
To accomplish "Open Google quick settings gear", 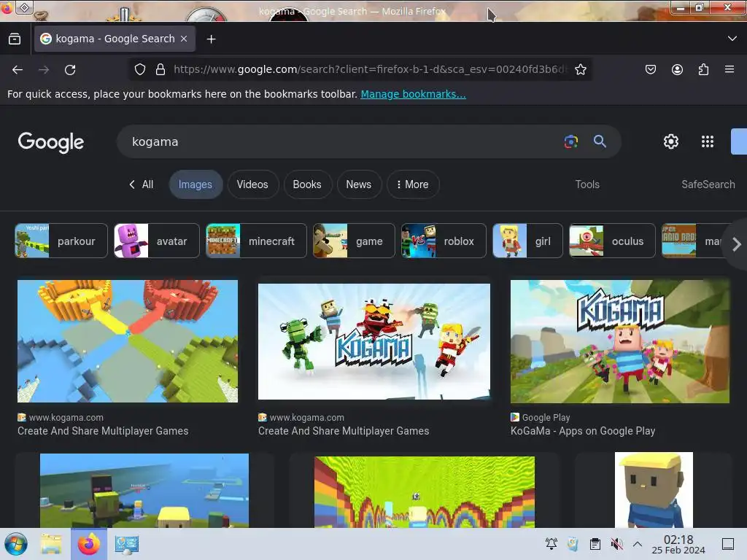I will (x=671, y=141).
